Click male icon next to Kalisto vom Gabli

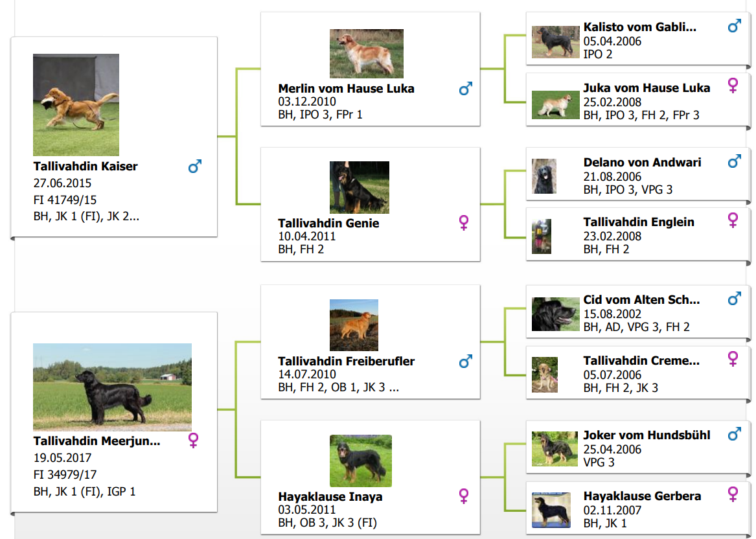734,27
